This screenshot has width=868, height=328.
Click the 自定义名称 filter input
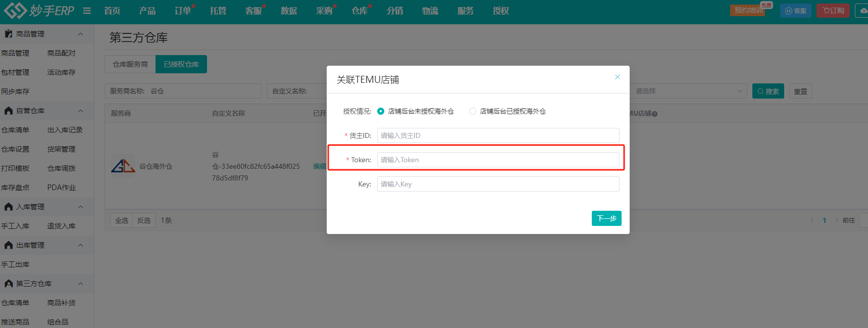click(297, 91)
